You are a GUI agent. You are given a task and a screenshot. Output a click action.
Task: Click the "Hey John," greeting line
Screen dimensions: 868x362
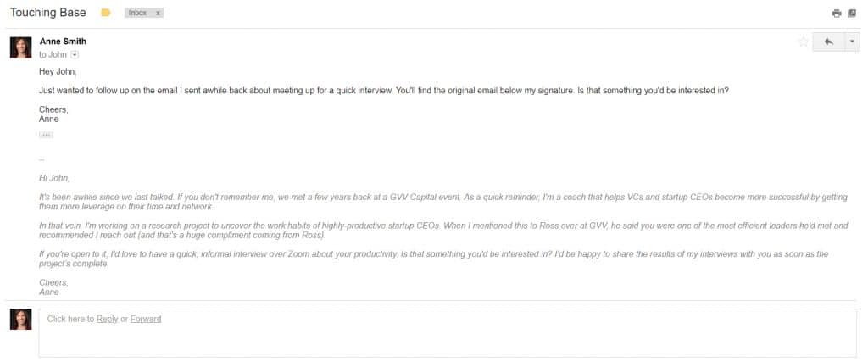(x=58, y=72)
